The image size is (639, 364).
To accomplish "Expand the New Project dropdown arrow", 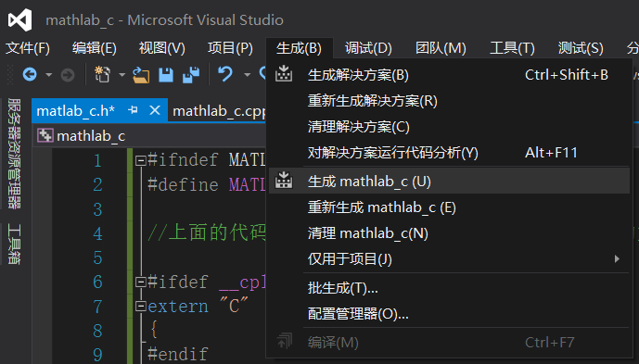I will point(121,75).
